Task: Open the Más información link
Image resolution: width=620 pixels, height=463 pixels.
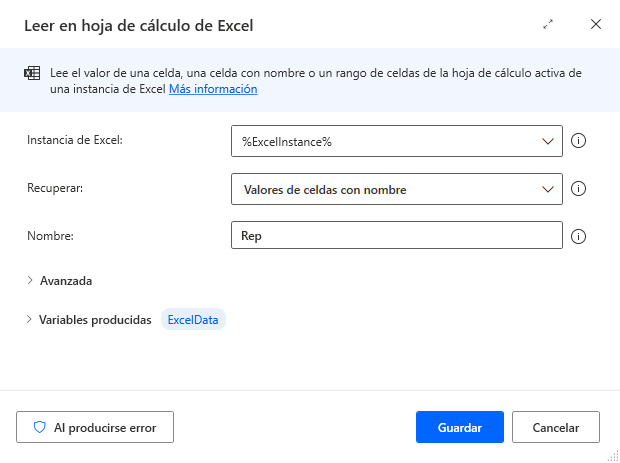Action: coord(213,89)
